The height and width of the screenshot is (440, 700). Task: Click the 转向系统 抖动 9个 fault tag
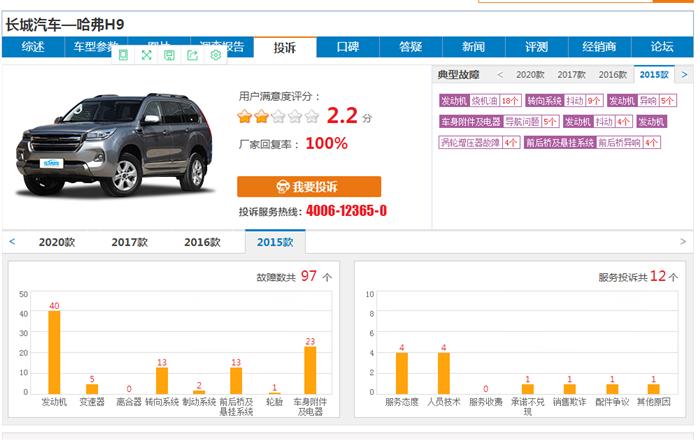pyautogui.click(x=564, y=101)
